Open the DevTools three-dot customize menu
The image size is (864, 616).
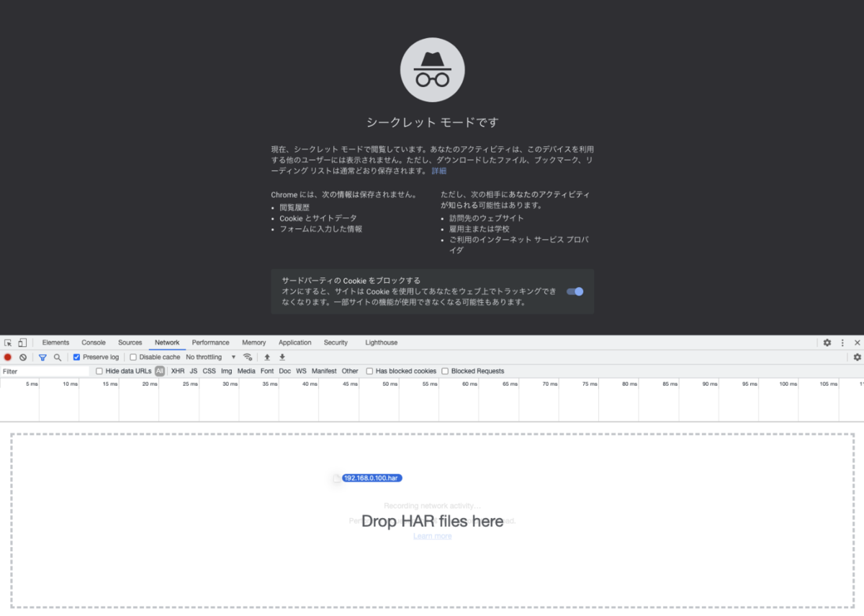pos(842,343)
